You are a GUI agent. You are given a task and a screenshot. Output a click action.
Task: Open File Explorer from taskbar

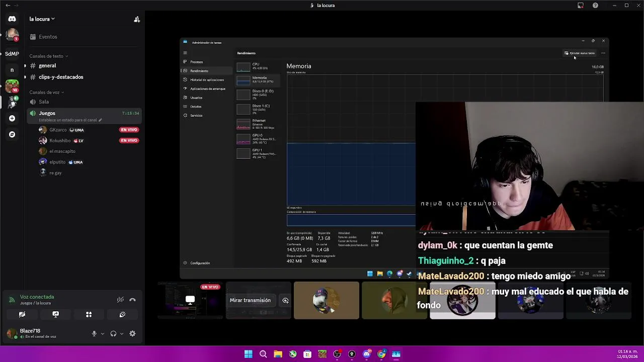pos(278,354)
